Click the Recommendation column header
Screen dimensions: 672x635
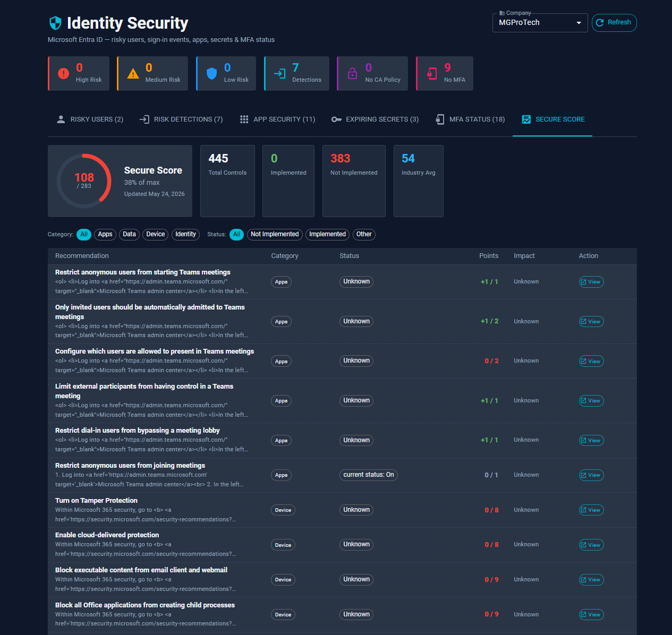[82, 256]
